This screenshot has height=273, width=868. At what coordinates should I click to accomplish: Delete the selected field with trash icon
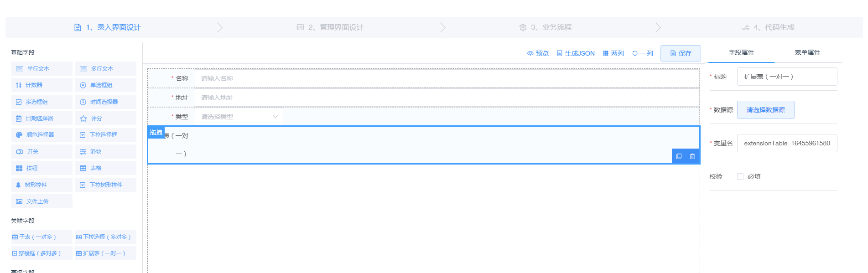click(692, 156)
